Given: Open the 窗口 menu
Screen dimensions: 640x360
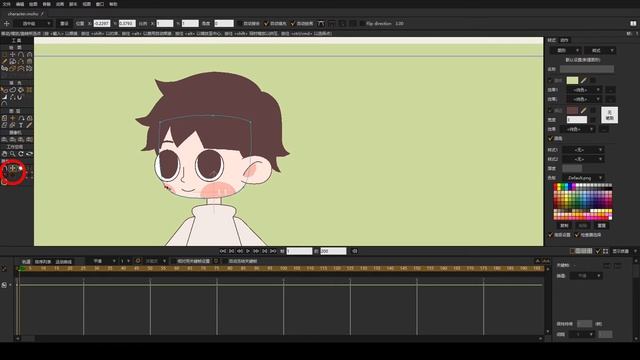Looking at the screenshot, I should pyautogui.click(x=100, y=4).
